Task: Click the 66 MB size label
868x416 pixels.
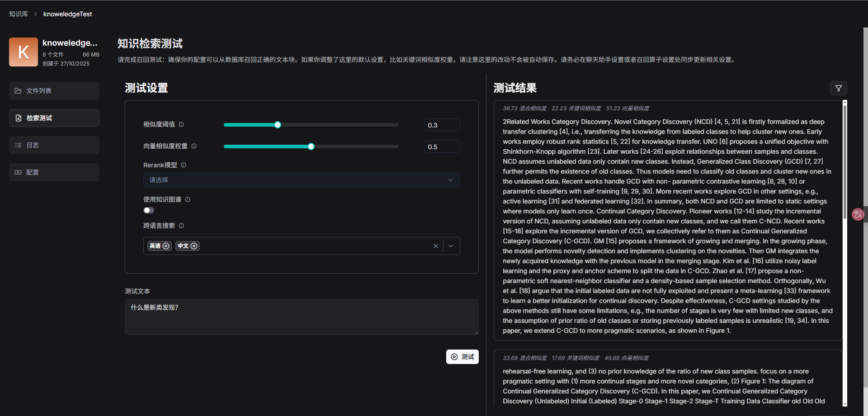Action: tap(91, 55)
